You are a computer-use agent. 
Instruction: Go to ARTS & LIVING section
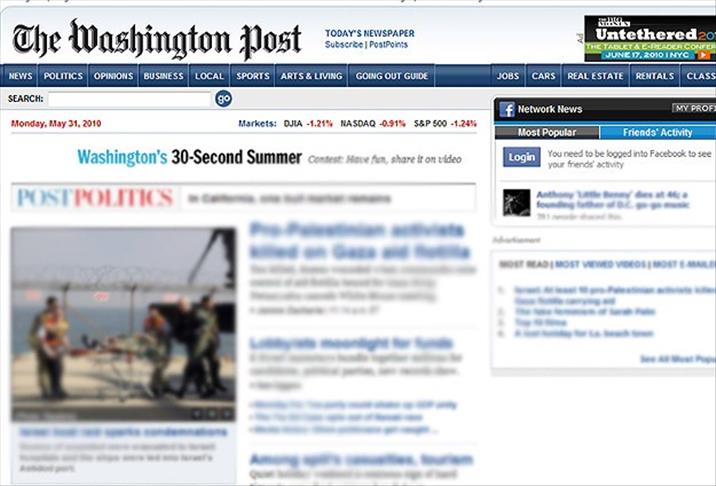coord(311,76)
